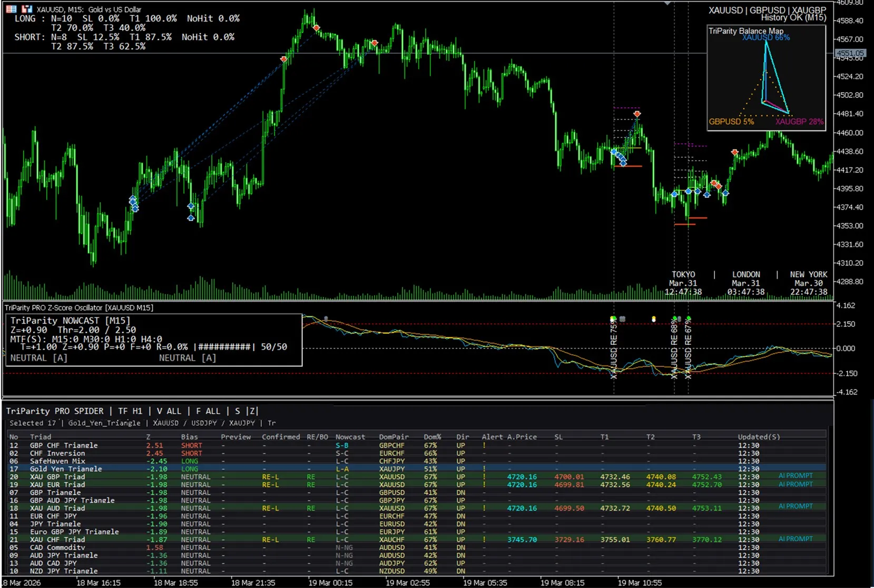
Task: Click the RE/BO column header
Action: coord(317,437)
